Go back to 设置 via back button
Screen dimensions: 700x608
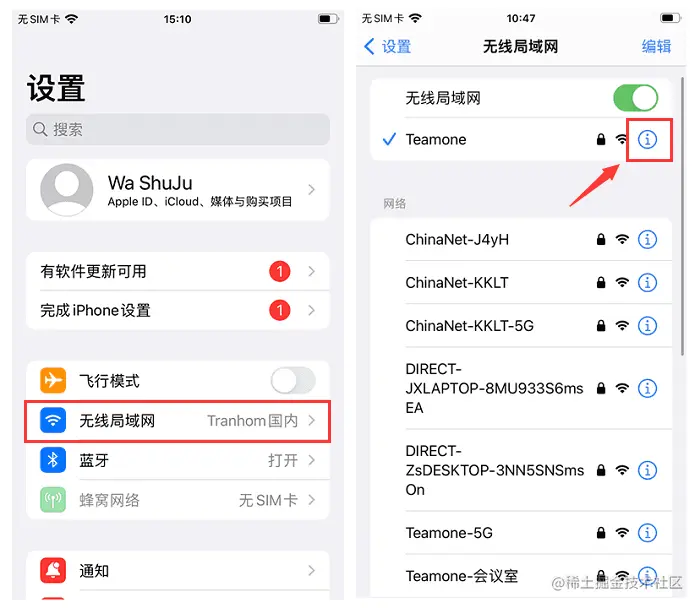pos(388,46)
